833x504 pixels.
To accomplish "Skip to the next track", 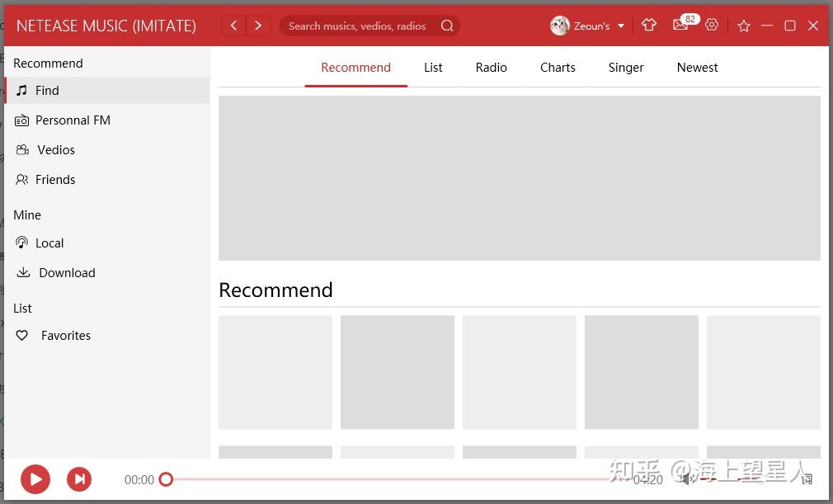I will 79,478.
